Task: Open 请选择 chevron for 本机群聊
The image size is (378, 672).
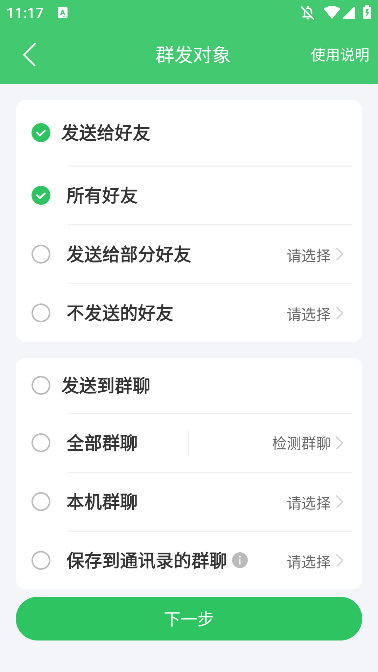Action: (315, 502)
